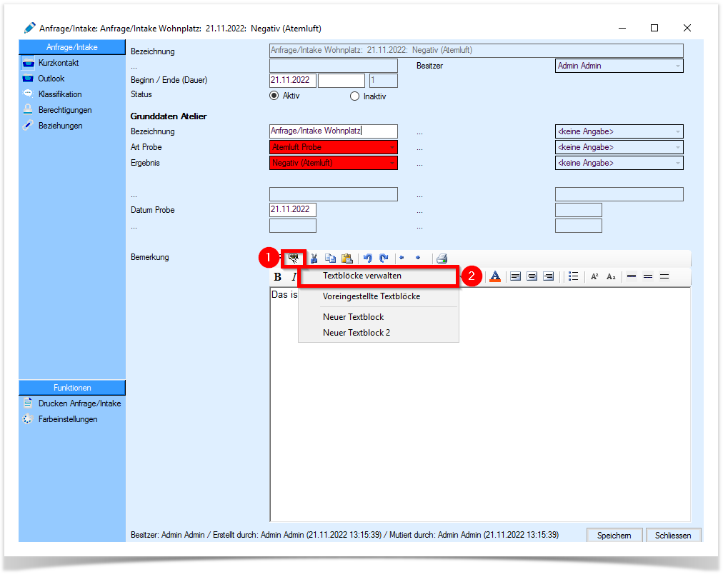
Task: Click the Copy icon in editor toolbar
Action: (330, 259)
